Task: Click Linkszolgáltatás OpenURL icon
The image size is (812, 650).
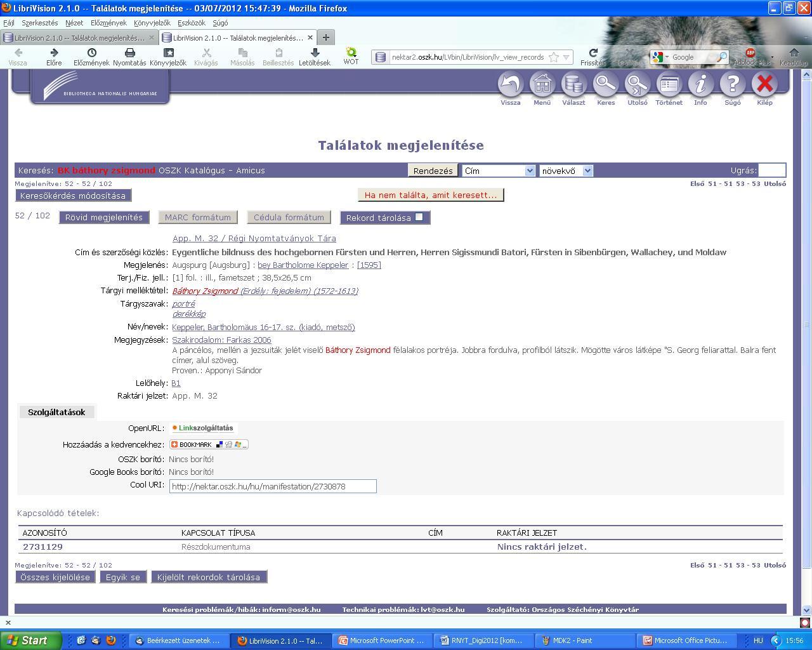Action: click(x=203, y=428)
